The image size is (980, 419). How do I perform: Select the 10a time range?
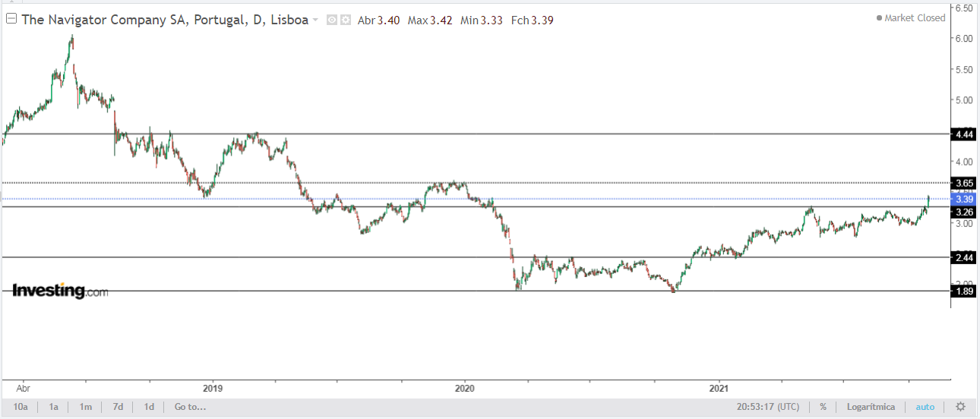[x=21, y=407]
